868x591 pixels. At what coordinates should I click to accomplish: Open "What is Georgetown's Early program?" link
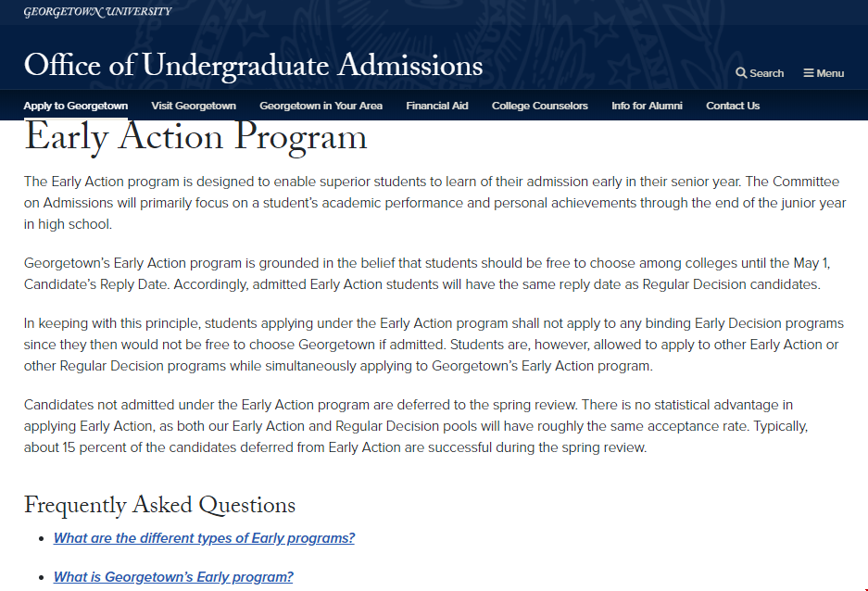173,577
